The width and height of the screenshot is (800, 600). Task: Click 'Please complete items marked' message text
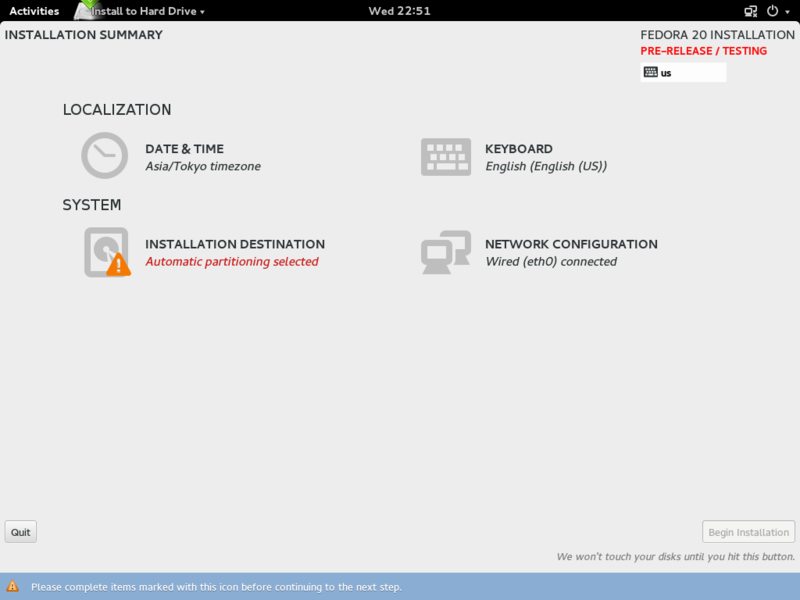point(216,587)
